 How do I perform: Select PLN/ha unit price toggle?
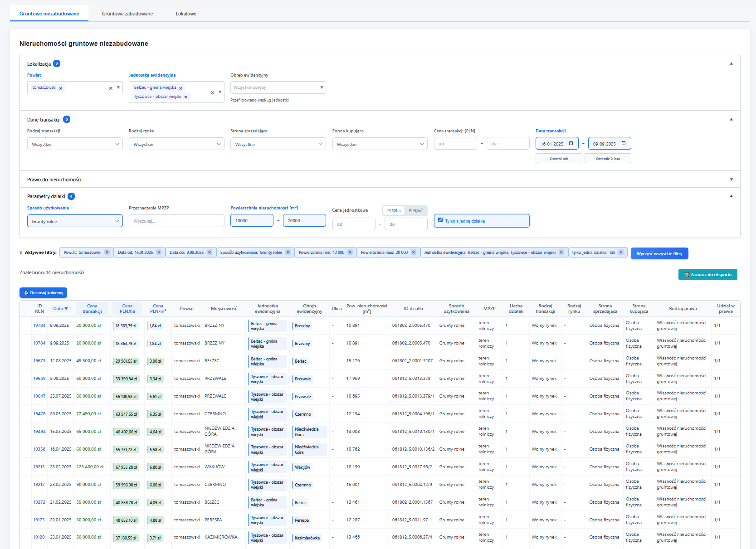[x=394, y=211]
